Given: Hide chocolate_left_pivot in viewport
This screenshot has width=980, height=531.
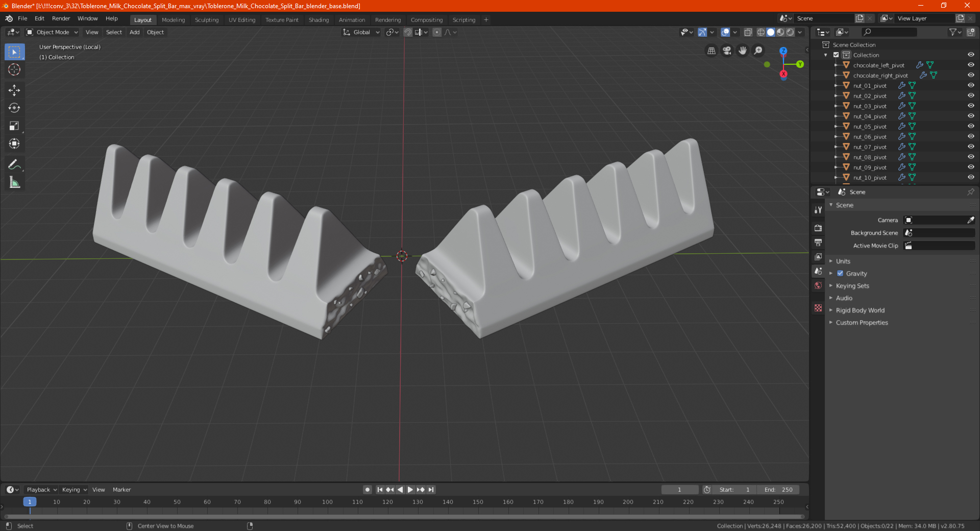Looking at the screenshot, I should coord(971,65).
